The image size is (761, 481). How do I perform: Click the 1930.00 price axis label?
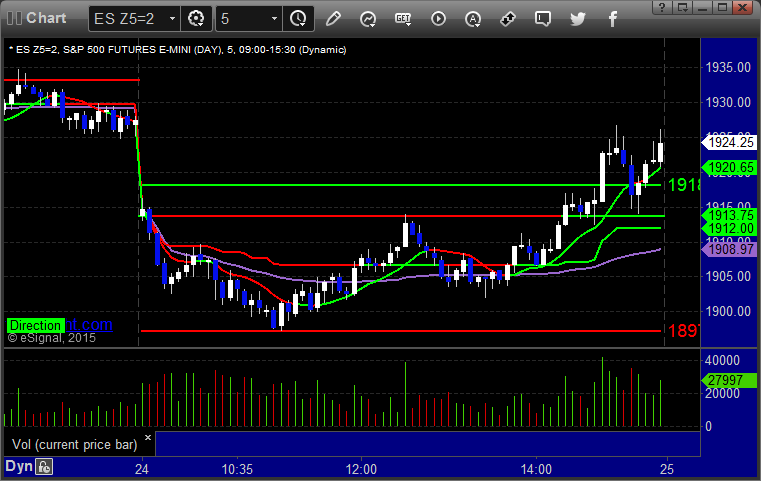728,102
